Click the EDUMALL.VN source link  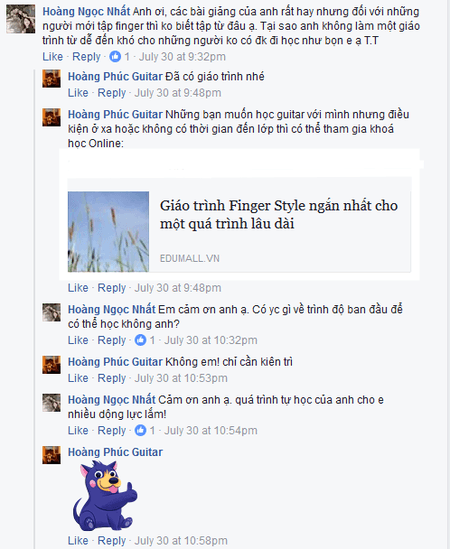189,258
